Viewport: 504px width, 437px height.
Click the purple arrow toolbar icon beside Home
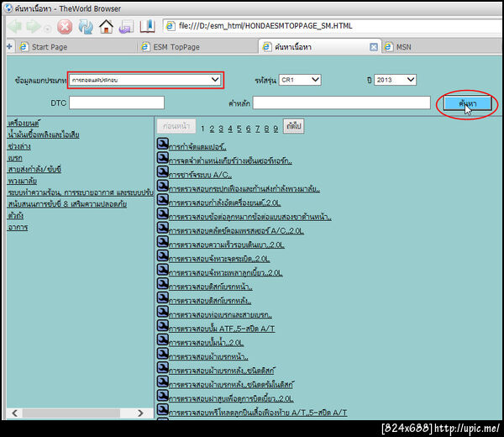pos(126,27)
